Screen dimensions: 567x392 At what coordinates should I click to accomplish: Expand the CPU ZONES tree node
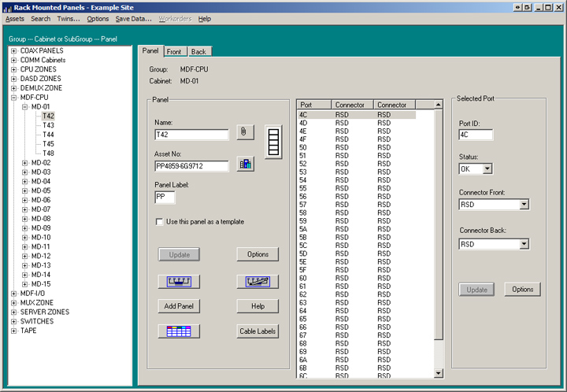pos(13,69)
